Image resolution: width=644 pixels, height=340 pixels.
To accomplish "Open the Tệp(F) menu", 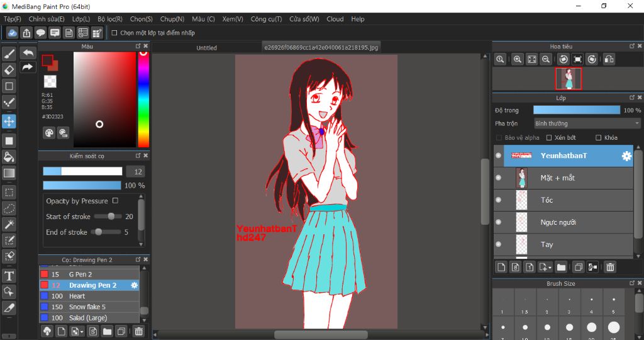I will coord(13,19).
